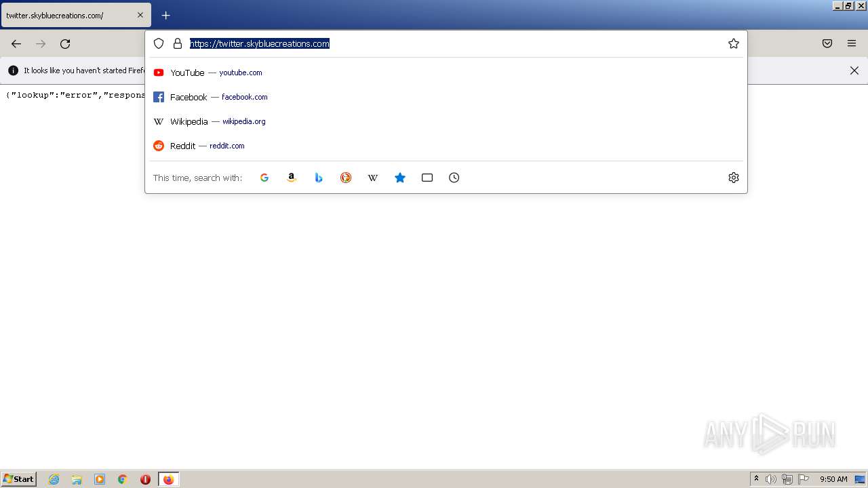The image size is (868, 488).
Task: Open tracking protection shield icon
Action: point(159,43)
